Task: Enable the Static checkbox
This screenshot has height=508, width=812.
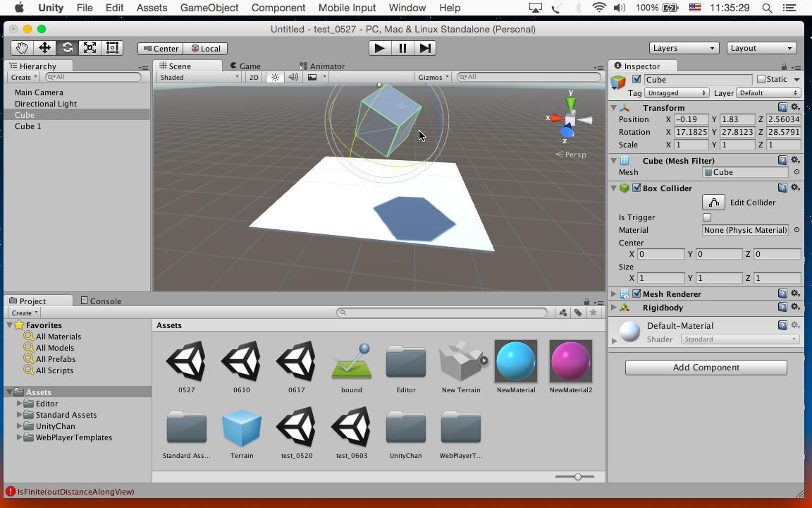Action: pos(761,79)
